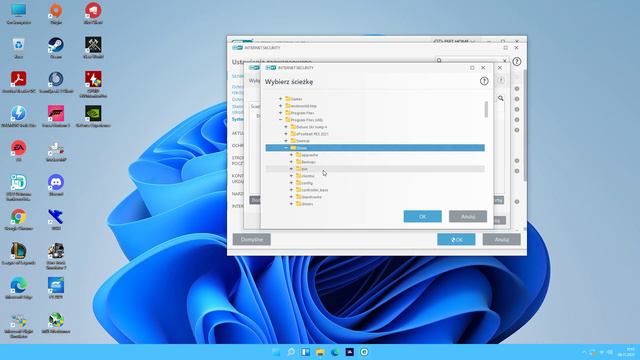Select the depotcache folder row
This screenshot has height=360, width=640.
pos(375,197)
